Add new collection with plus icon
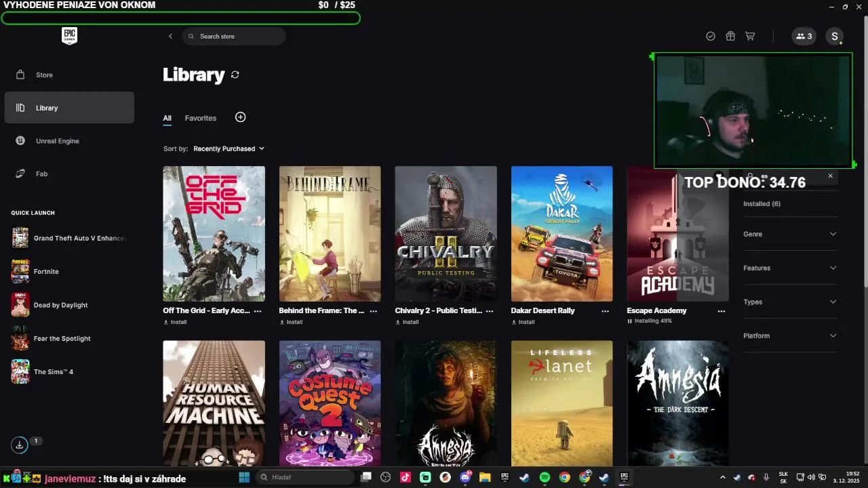Screen dimensions: 868x488 click(240, 117)
